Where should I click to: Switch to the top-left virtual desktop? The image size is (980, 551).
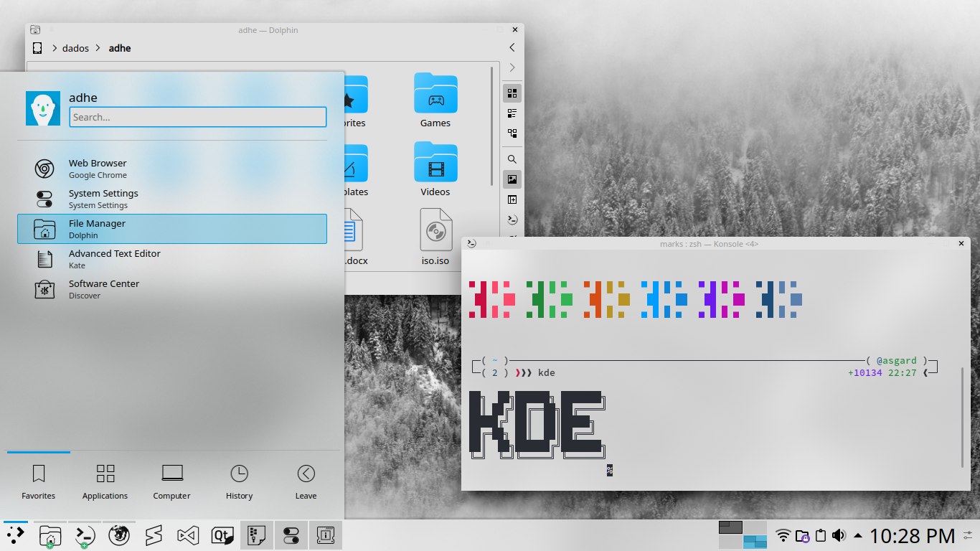[730, 527]
